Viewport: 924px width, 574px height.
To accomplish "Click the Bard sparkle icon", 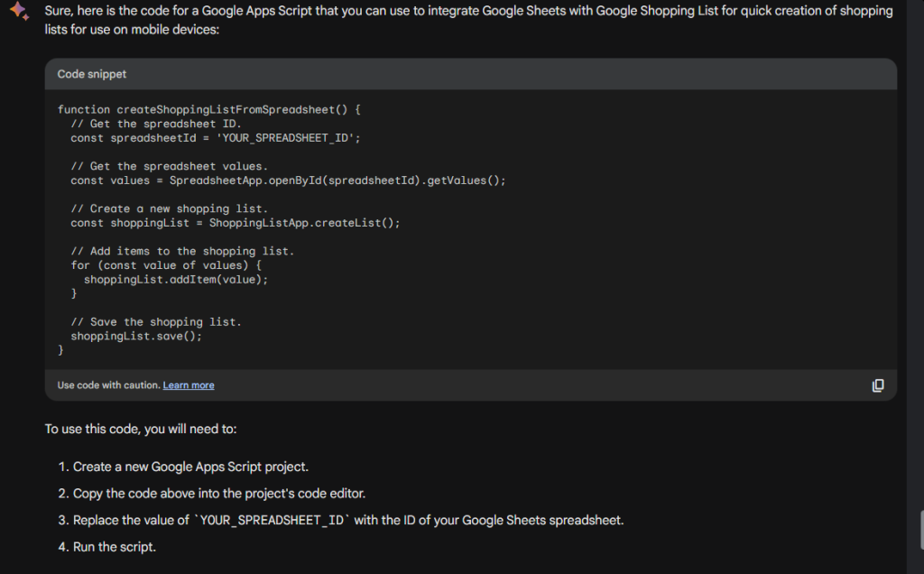I will coord(20,11).
